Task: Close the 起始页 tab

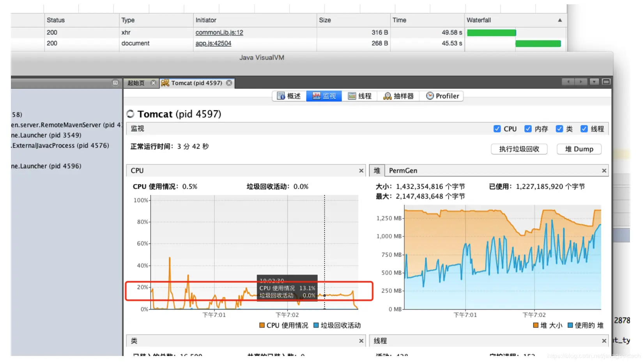Action: pos(153,83)
